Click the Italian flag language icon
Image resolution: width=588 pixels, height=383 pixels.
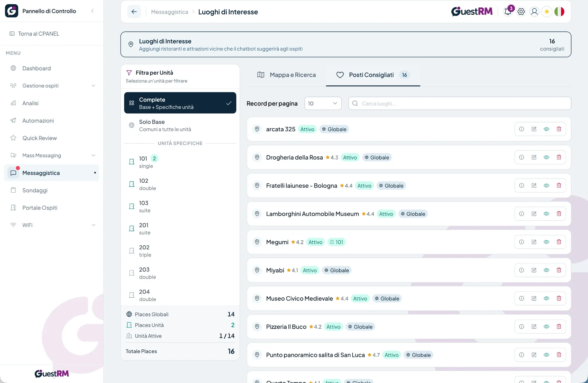[x=559, y=11]
